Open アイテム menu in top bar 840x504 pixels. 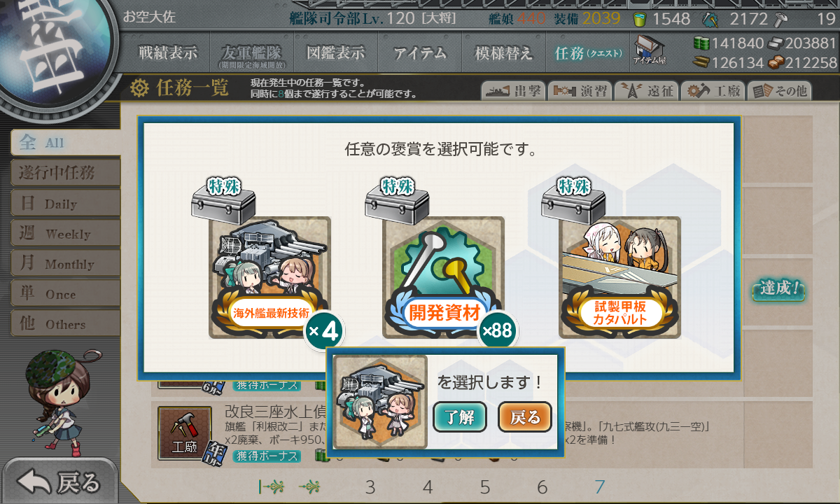tap(419, 52)
